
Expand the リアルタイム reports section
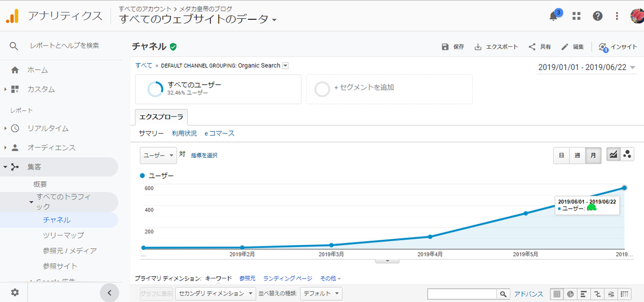tap(48, 128)
